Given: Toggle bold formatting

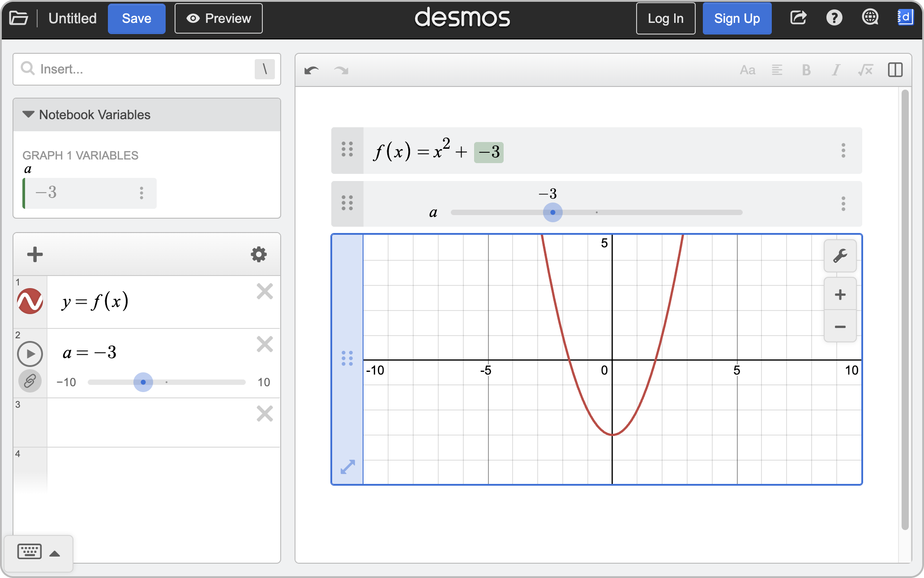Looking at the screenshot, I should click(x=806, y=70).
